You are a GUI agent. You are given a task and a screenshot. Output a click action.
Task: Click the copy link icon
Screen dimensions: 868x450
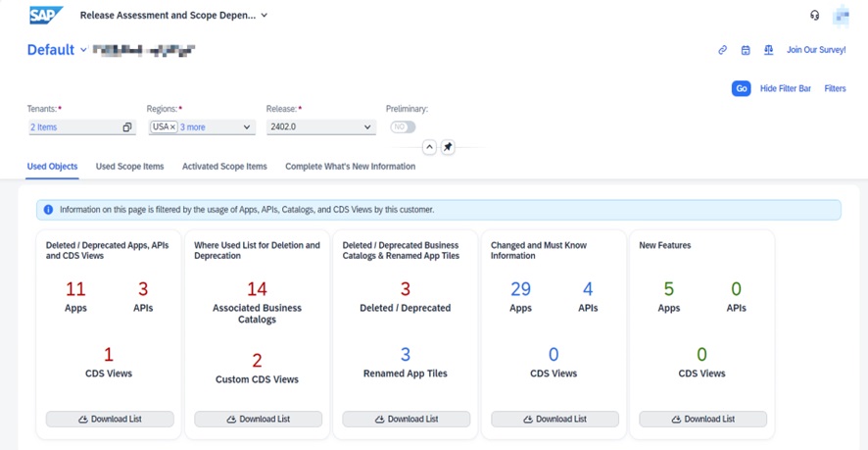tap(722, 50)
